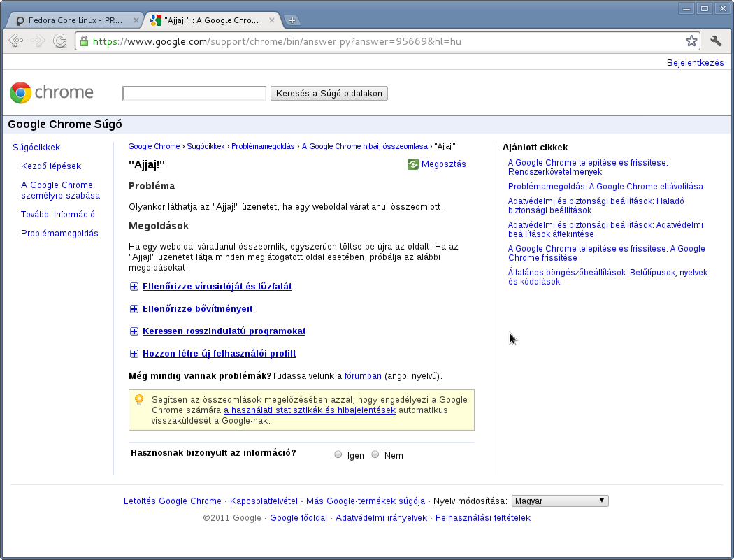The height and width of the screenshot is (560, 734).
Task: Switch to the Fedora Core Linux tab
Action: click(x=75, y=20)
